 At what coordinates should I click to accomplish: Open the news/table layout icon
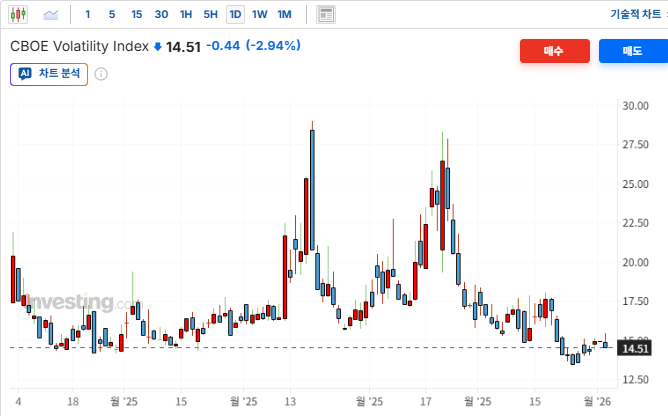326,14
